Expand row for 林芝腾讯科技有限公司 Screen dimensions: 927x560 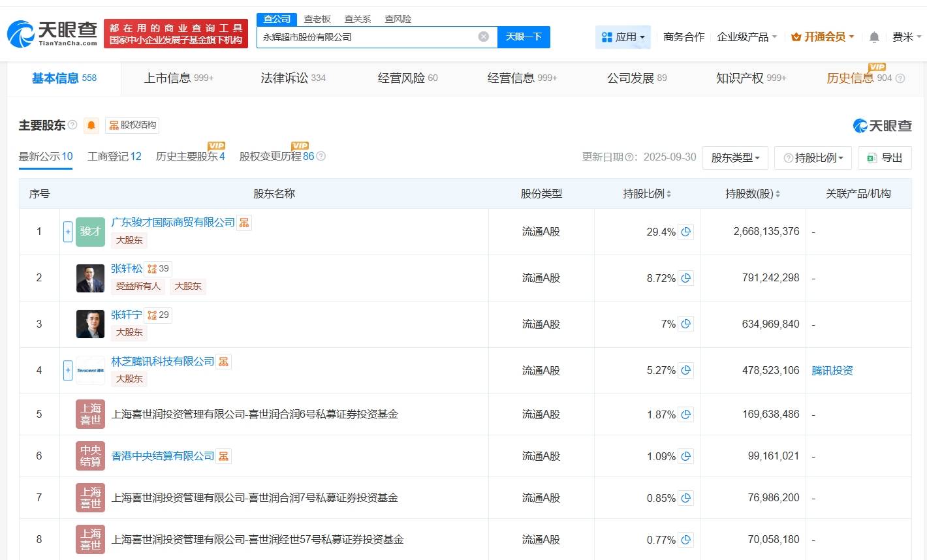click(x=67, y=370)
